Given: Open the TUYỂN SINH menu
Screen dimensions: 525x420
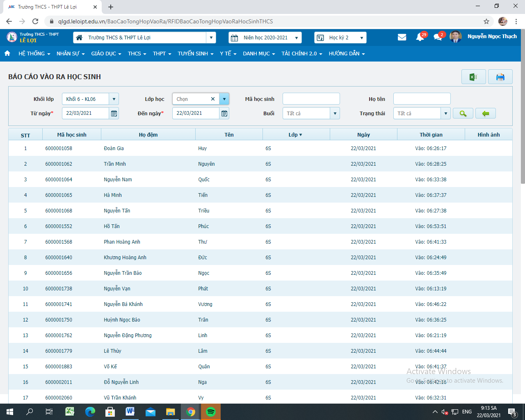Looking at the screenshot, I should pyautogui.click(x=195, y=54).
